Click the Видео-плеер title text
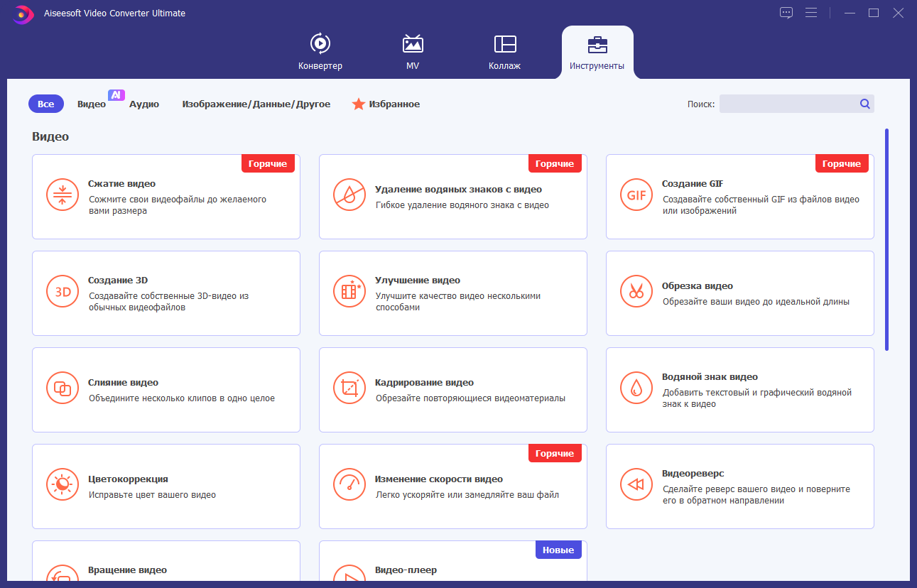The width and height of the screenshot is (917, 588). [406, 570]
